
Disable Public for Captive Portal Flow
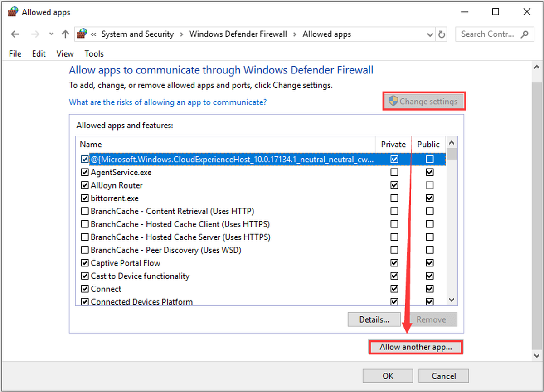[x=430, y=263]
